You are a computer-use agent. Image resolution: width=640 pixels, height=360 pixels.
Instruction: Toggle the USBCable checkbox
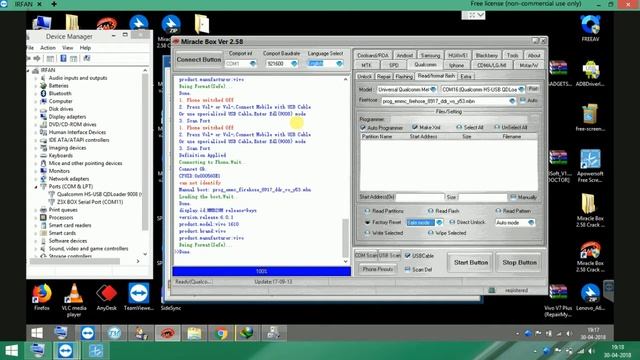407,256
